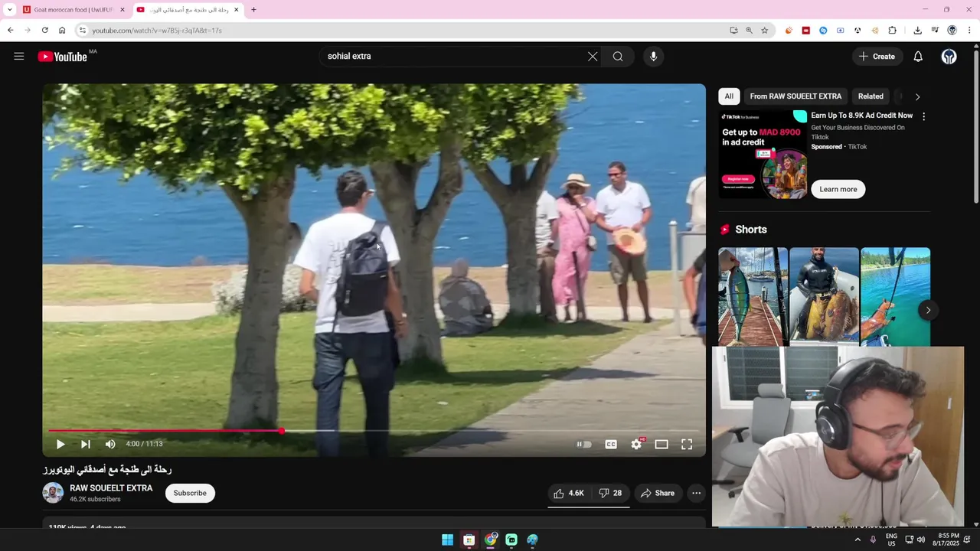Click the search input field with sohial extra
The width and height of the screenshot is (980, 551).
(x=456, y=56)
